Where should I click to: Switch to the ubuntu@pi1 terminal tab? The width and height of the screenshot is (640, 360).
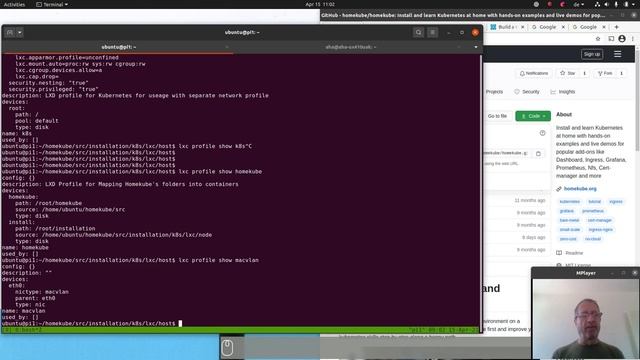tap(118, 47)
